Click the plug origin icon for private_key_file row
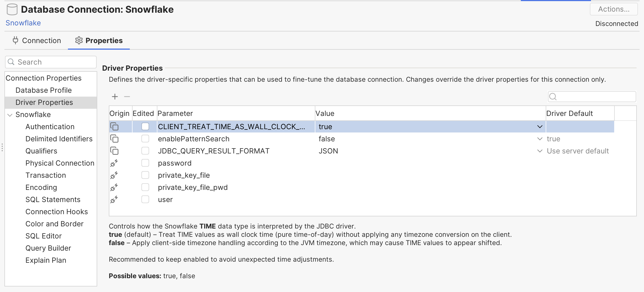The width and height of the screenshot is (644, 292). pyautogui.click(x=114, y=175)
